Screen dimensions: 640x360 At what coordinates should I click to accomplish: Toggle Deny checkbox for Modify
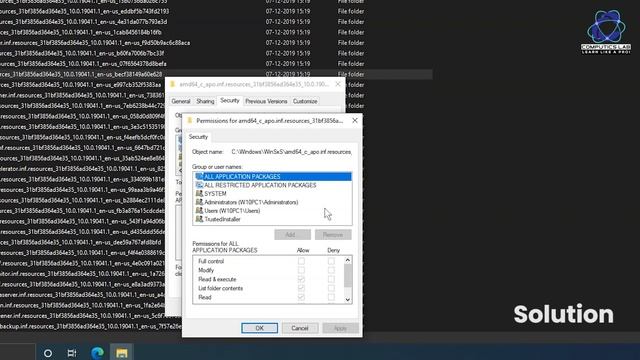331,270
